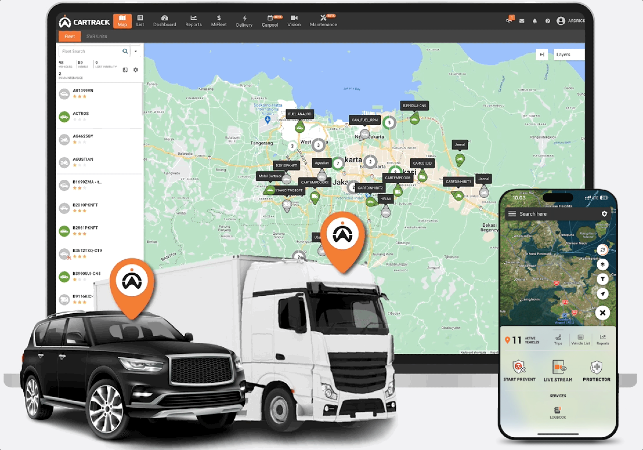Tap the location arrow button on phone map

602,294
